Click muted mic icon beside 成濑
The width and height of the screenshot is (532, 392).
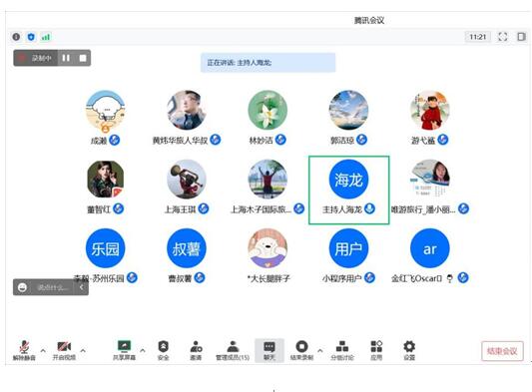click(x=115, y=140)
